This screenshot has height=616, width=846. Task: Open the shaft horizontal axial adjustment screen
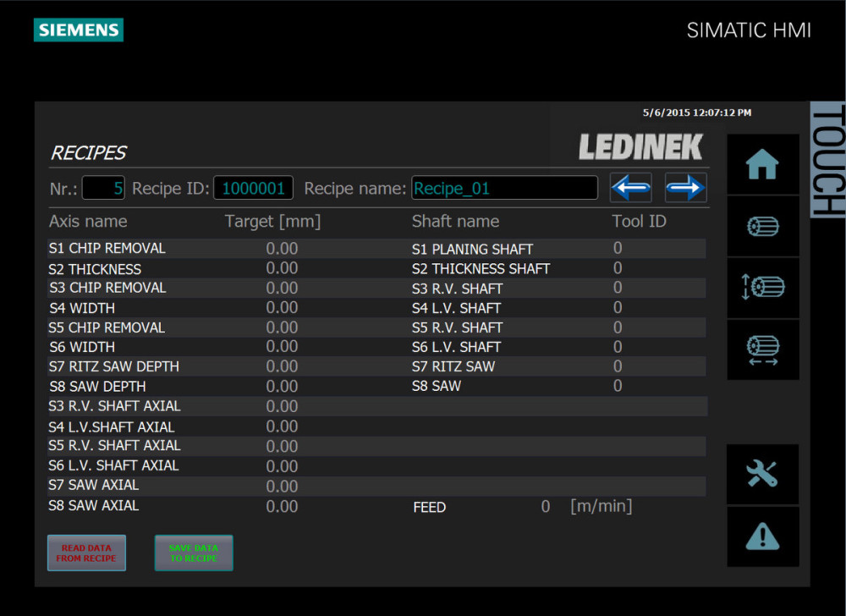[762, 349]
